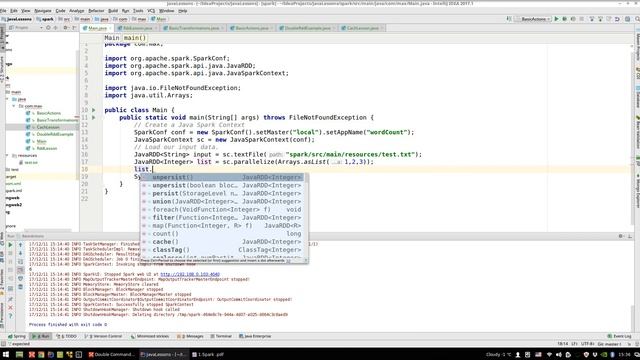Click the help question mark icon in Run panel
This screenshot has width=640, height=360.
[10, 316]
